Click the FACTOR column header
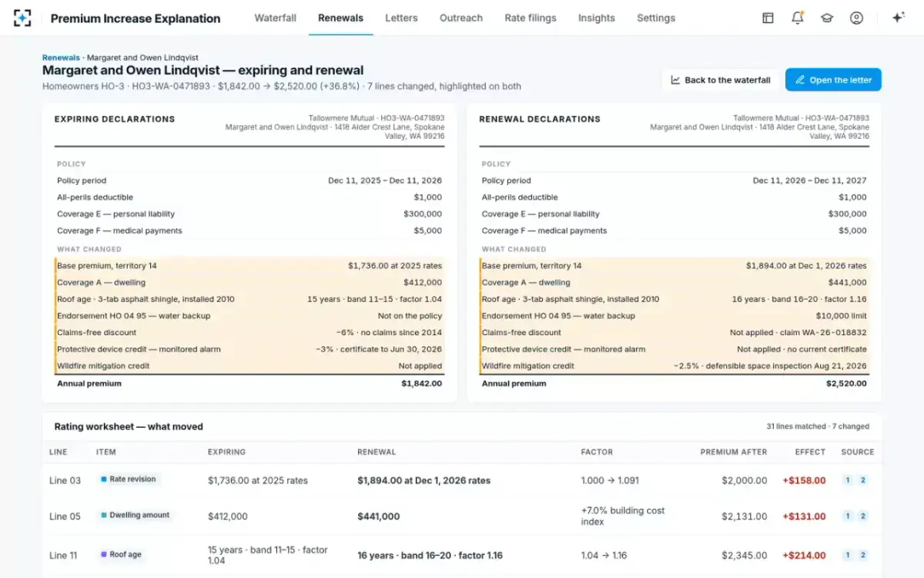Viewport: 924px width, 578px height. [597, 452]
